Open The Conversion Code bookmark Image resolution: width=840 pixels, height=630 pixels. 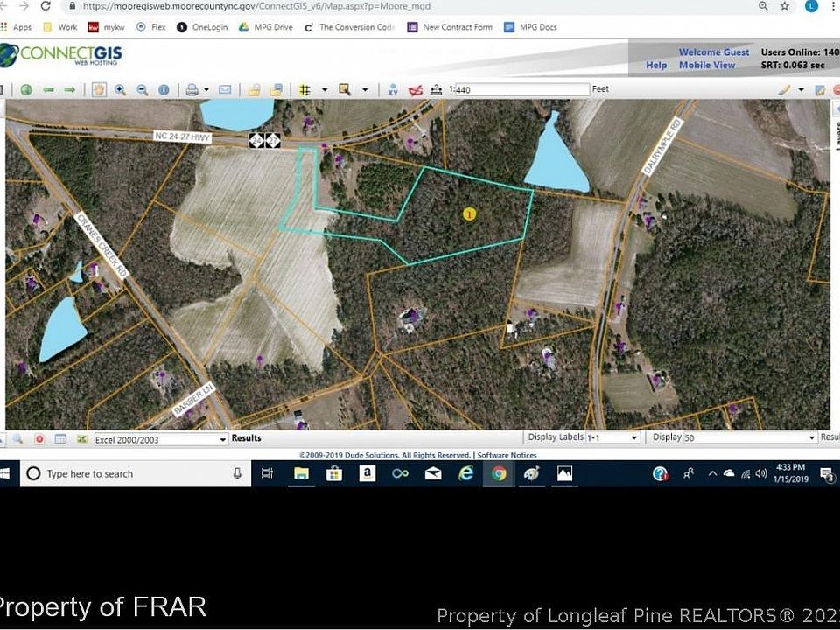pyautogui.click(x=349, y=27)
